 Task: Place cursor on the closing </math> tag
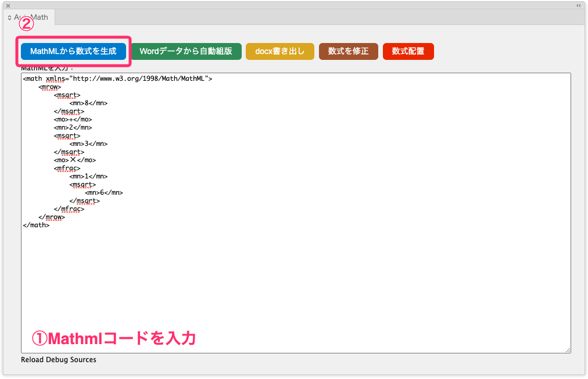tap(36, 225)
